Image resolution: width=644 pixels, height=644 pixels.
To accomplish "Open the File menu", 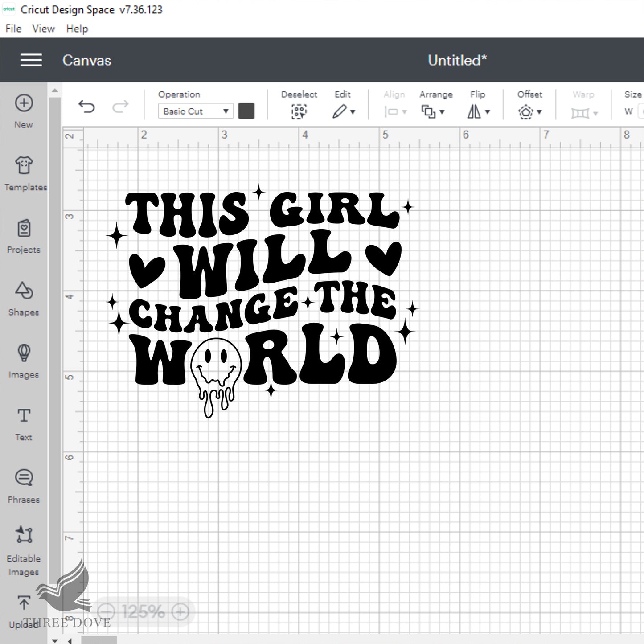I will [x=13, y=29].
